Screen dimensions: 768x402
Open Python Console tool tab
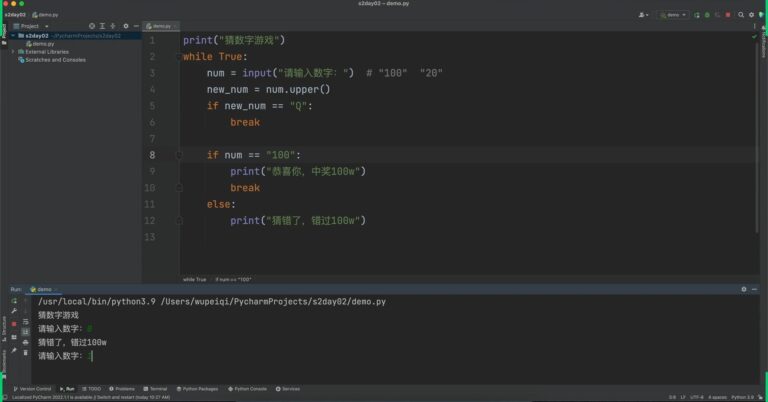[x=247, y=389]
